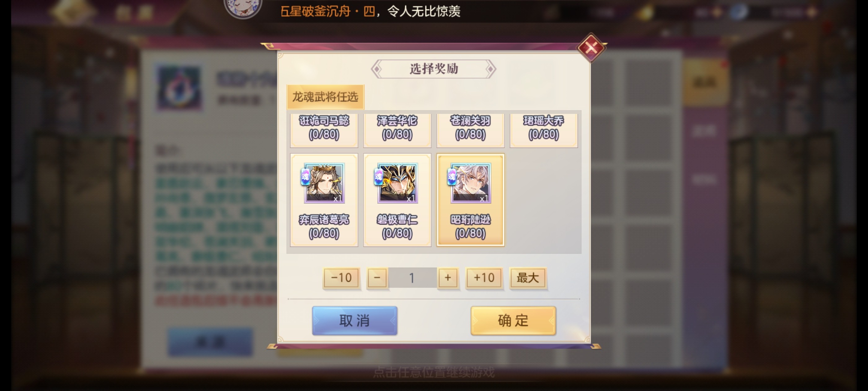Click the 选择奖励 dialog title banner

[434, 69]
